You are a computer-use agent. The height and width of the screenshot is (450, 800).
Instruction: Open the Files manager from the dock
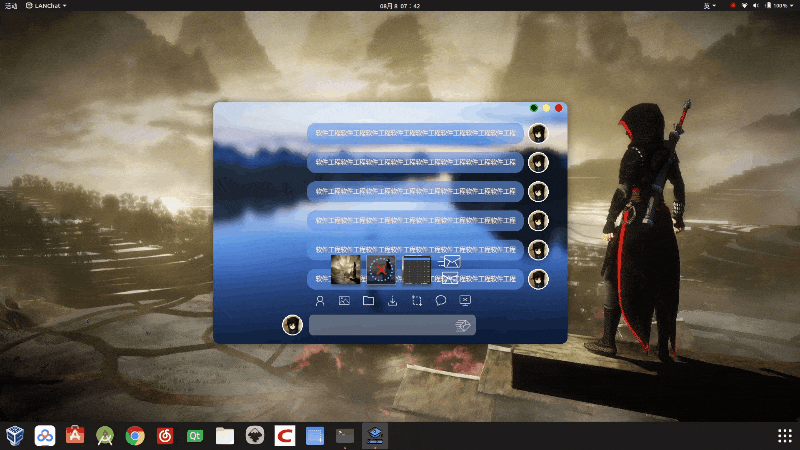coord(225,436)
